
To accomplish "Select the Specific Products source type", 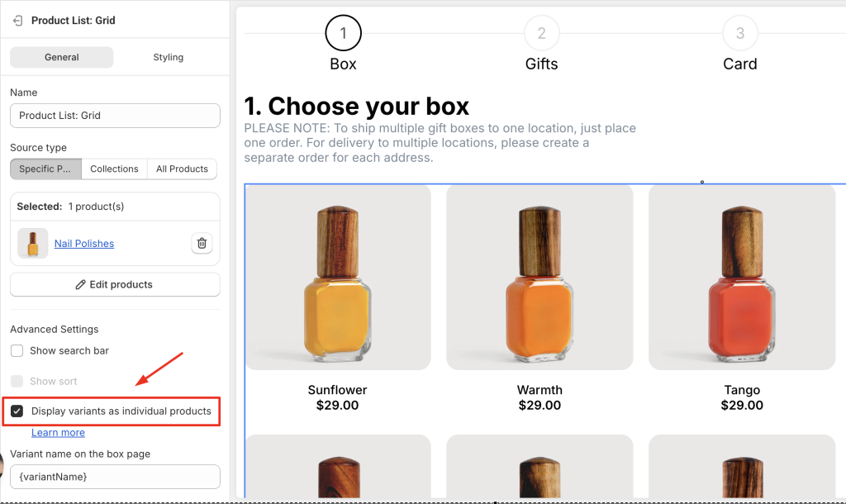I will coord(45,169).
